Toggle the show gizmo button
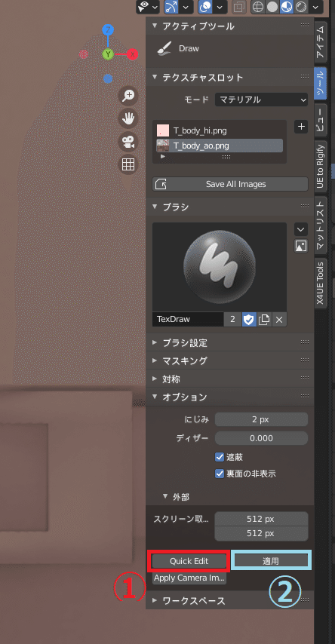This screenshot has height=644, width=335. point(172,7)
